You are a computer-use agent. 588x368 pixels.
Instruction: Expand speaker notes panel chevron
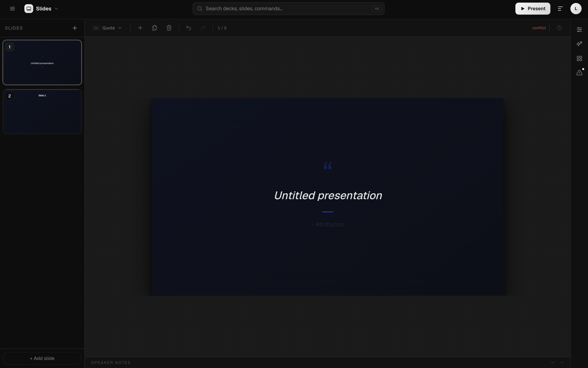[562, 363]
